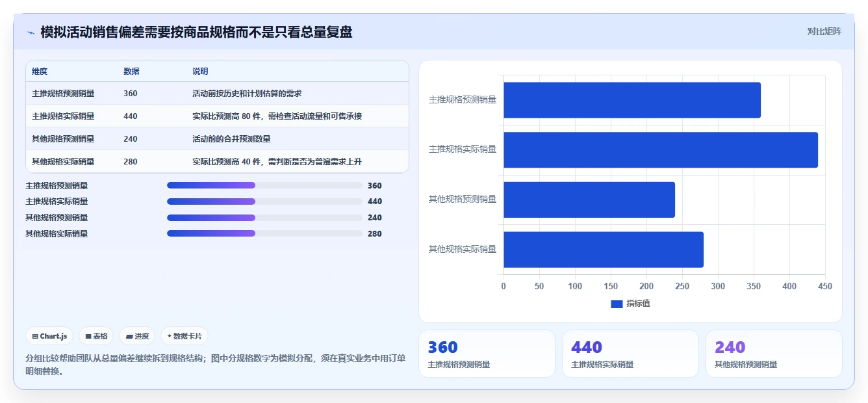Image resolution: width=868 pixels, height=403 pixels.
Task: Click the 数据卡片 chip
Action: (x=185, y=336)
